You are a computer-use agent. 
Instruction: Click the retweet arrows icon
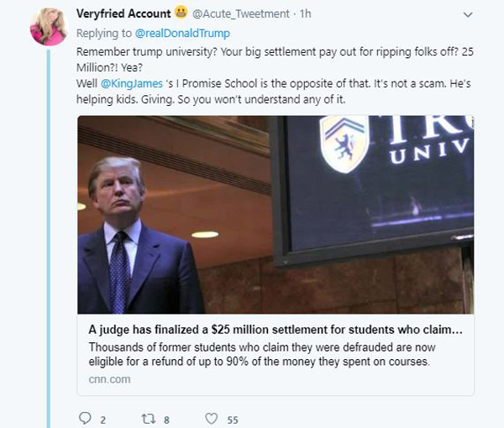(149, 419)
